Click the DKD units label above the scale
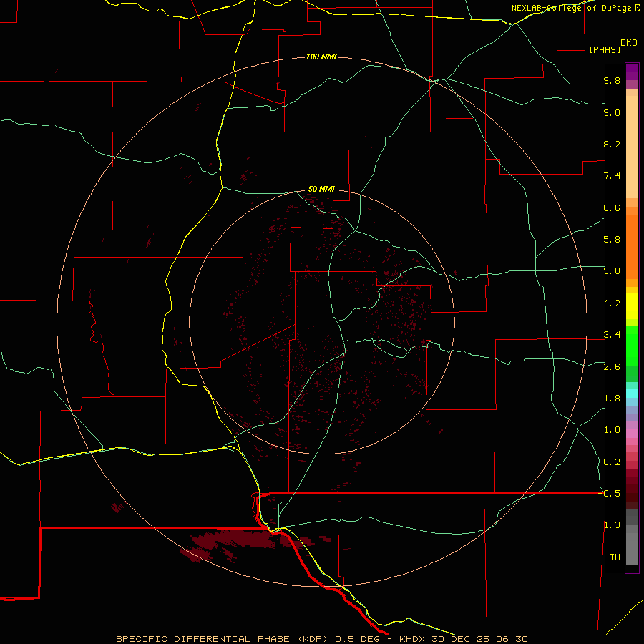The width and height of the screenshot is (644, 644). click(629, 43)
